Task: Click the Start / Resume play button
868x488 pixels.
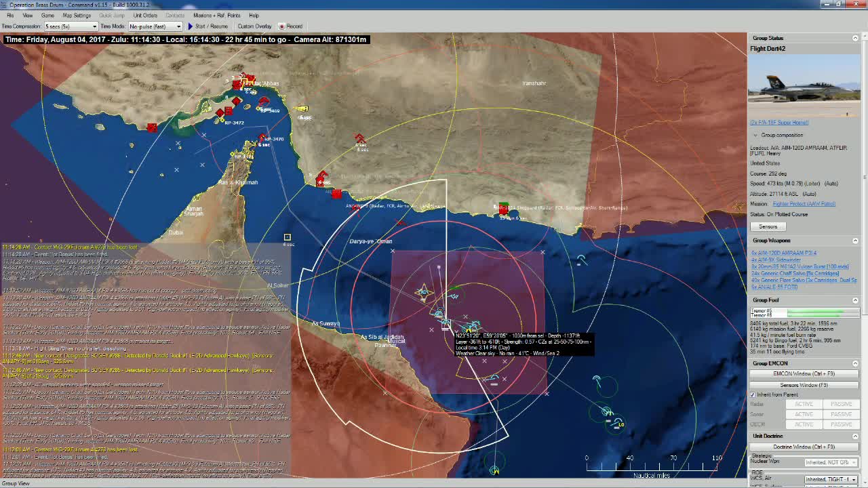Action: click(208, 26)
